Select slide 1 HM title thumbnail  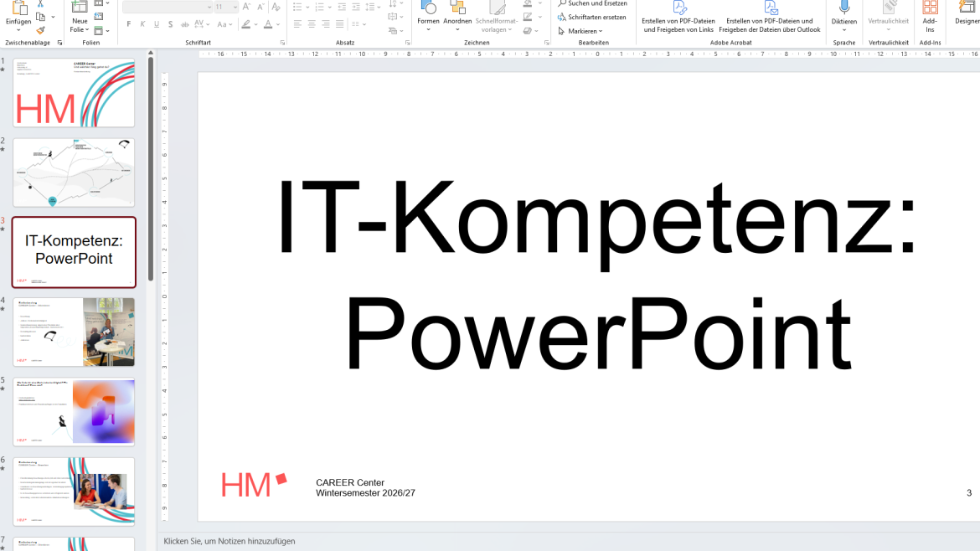[74, 93]
